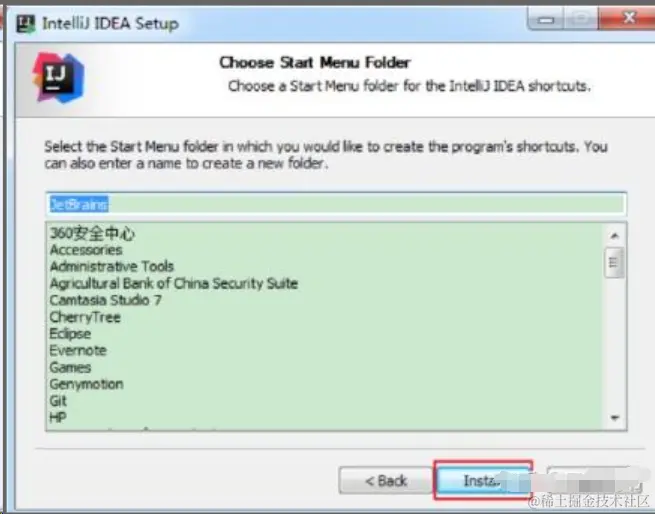
Task: Click the scrollbar down arrow
Action: [614, 417]
